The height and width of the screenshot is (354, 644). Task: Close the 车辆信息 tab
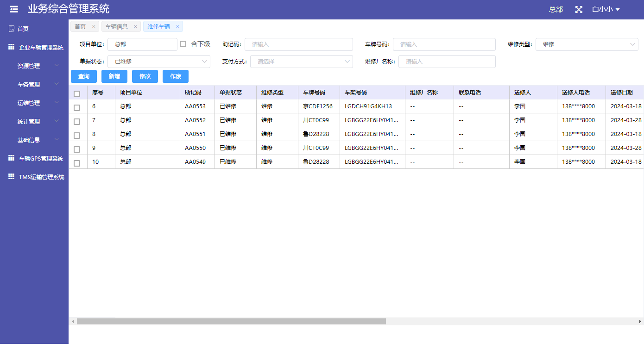[135, 27]
